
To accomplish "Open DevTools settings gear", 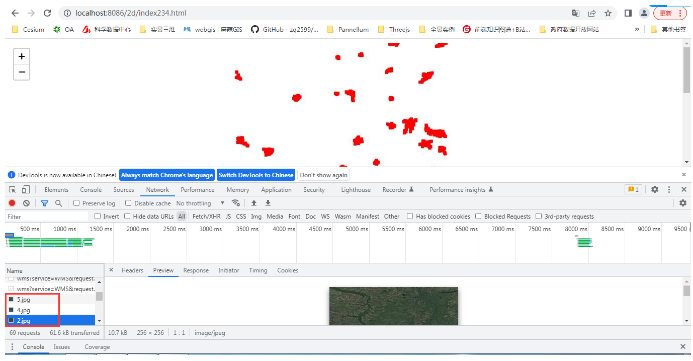I will pos(655,189).
